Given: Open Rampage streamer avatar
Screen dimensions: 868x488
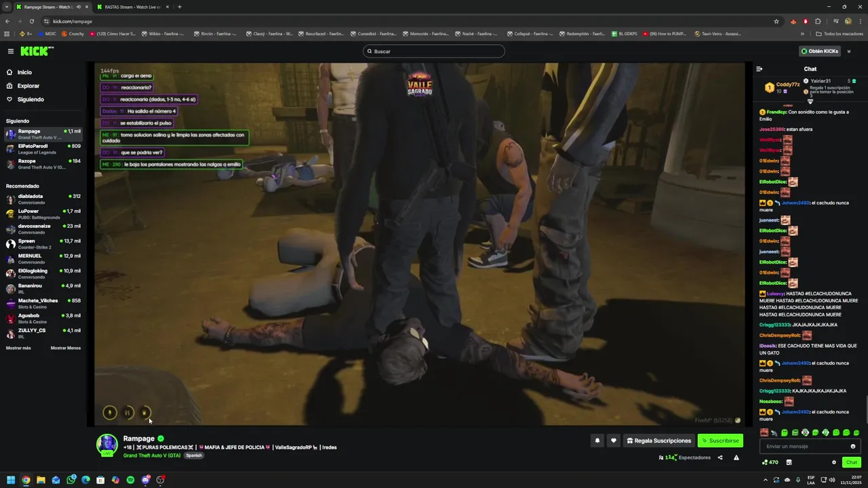Looking at the screenshot, I should [106, 445].
